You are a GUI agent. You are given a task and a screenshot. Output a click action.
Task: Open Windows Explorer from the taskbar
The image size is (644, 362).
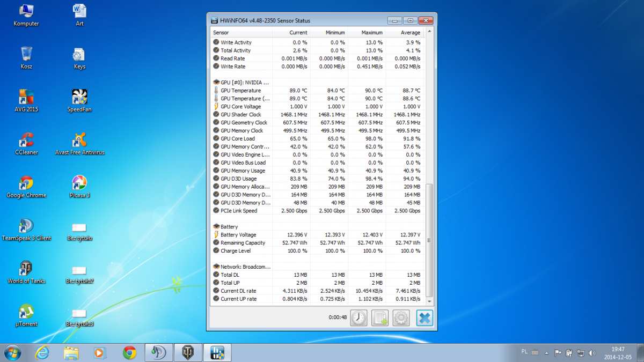[71, 352]
